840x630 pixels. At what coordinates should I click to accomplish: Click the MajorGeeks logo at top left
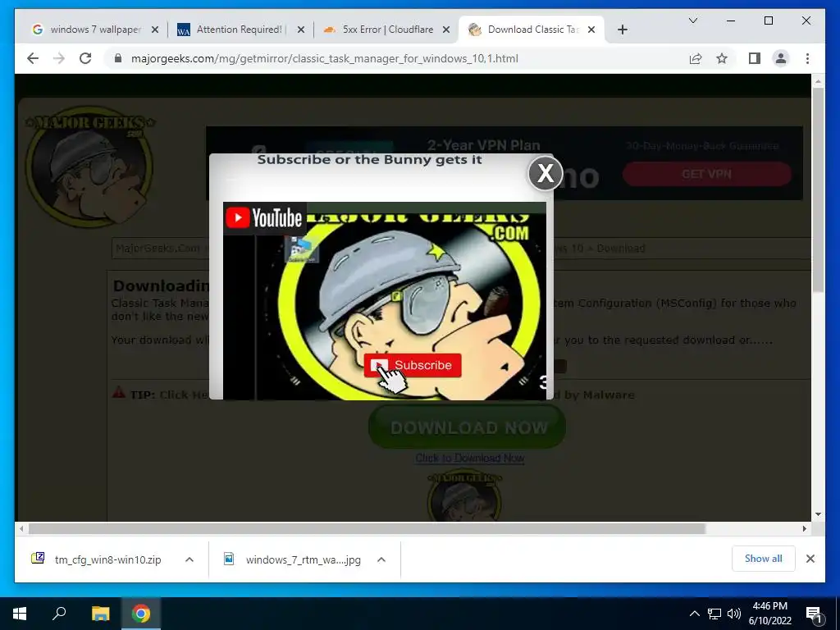tap(89, 166)
